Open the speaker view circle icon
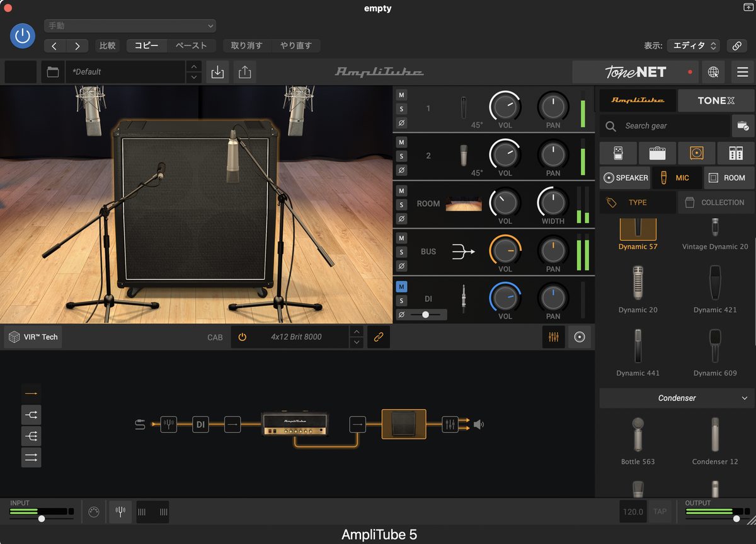Viewport: 756px width, 544px height. tap(580, 337)
